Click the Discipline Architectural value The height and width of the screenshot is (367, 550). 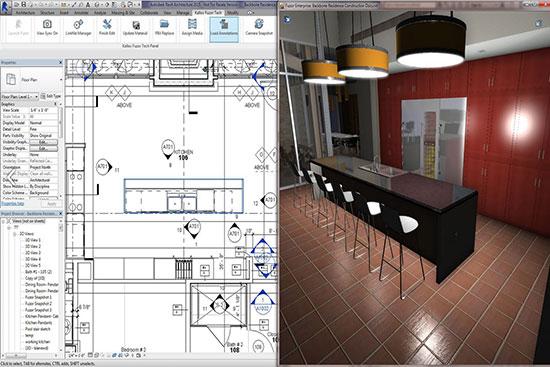(43, 180)
